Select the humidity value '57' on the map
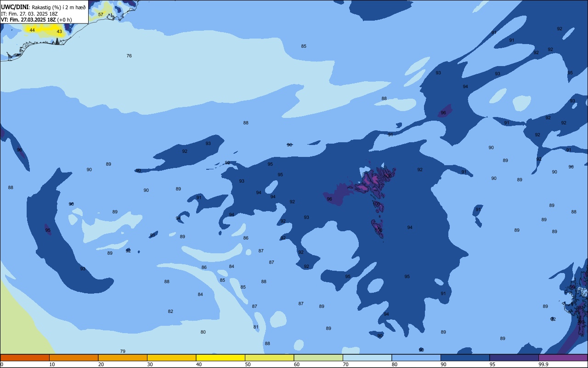 101,15
